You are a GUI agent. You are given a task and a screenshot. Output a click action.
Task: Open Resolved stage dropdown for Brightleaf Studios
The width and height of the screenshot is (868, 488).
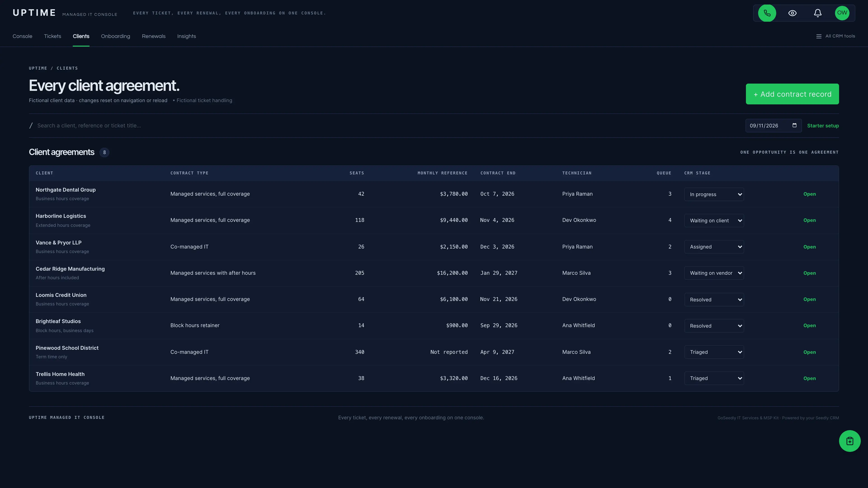point(714,326)
